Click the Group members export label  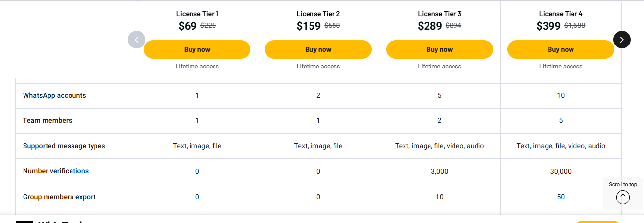pos(59,197)
